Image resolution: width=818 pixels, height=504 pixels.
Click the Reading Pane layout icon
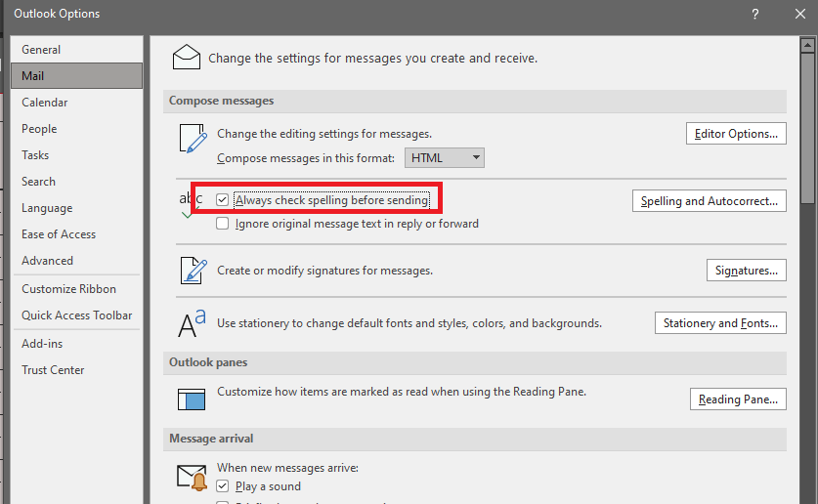point(192,399)
